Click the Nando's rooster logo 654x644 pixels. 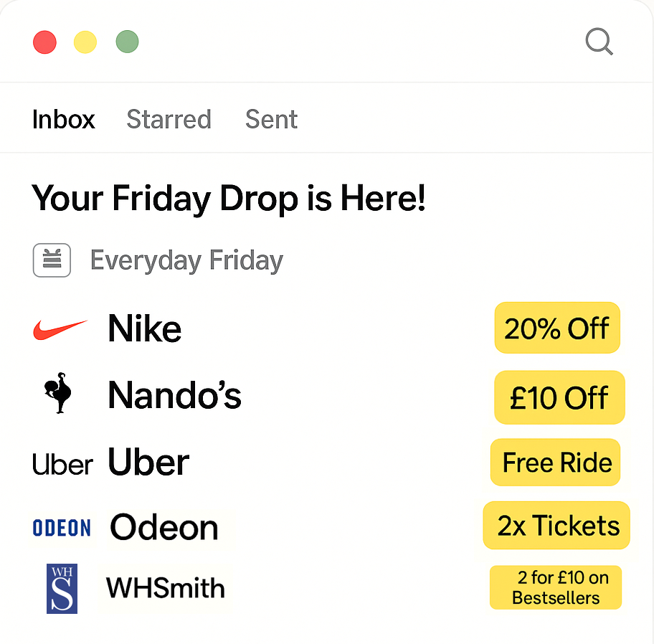point(58,393)
